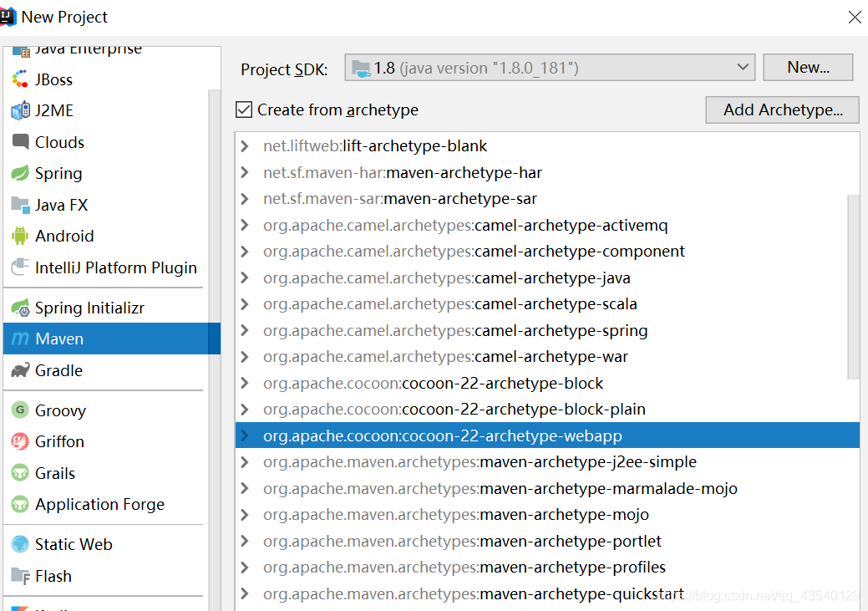
Task: Click the Grails green icon
Action: coord(21,473)
